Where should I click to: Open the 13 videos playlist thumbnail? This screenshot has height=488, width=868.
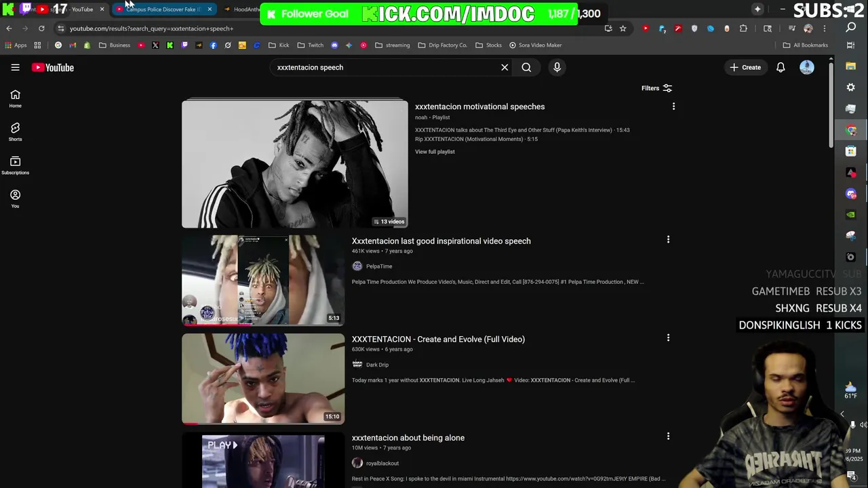coord(295,164)
